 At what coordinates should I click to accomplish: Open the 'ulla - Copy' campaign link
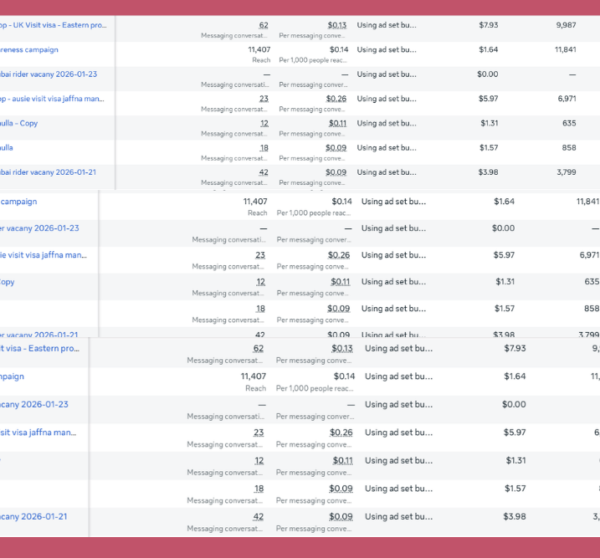coord(22,123)
